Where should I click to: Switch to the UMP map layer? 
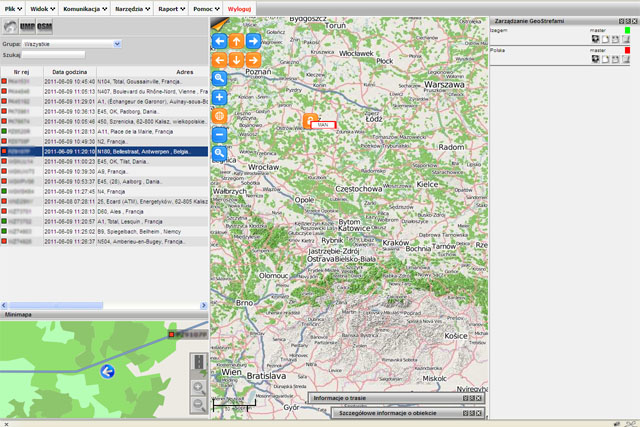pos(27,27)
